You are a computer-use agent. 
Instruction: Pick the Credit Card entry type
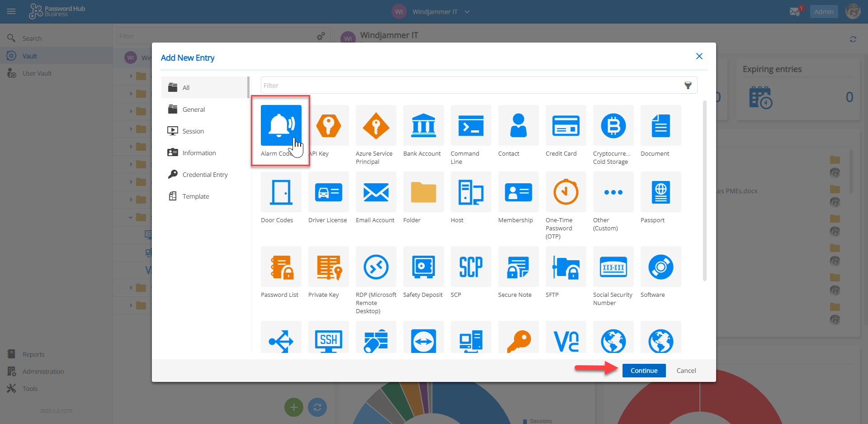tap(566, 125)
